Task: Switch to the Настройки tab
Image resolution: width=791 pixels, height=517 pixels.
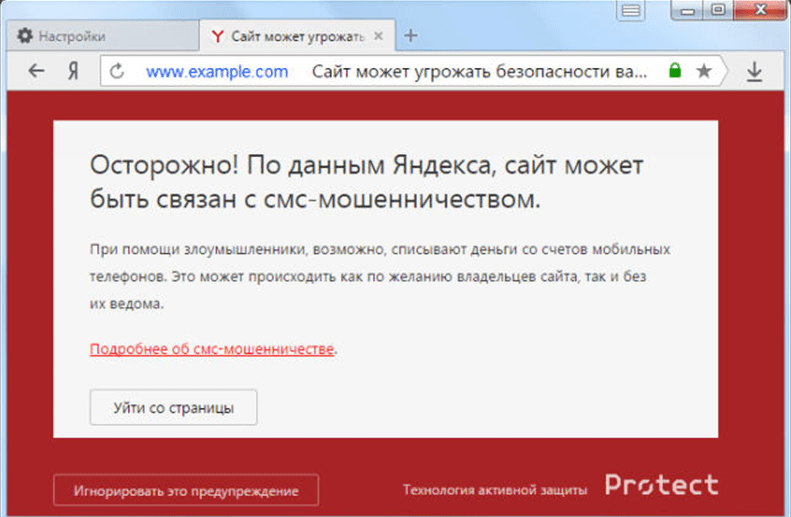Action: 103,36
